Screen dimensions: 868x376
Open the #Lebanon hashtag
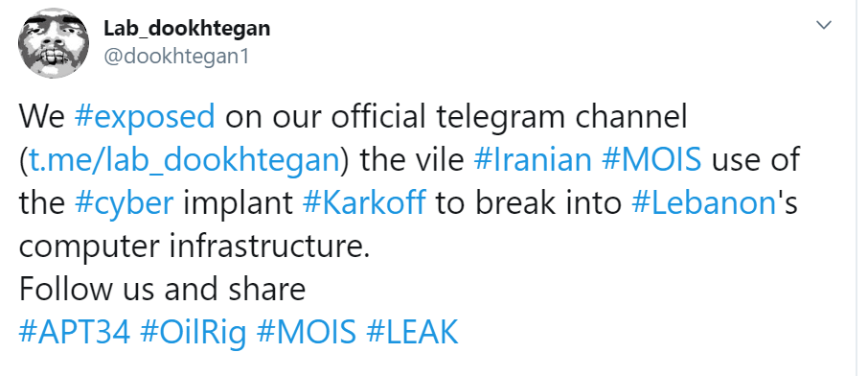tap(703, 203)
